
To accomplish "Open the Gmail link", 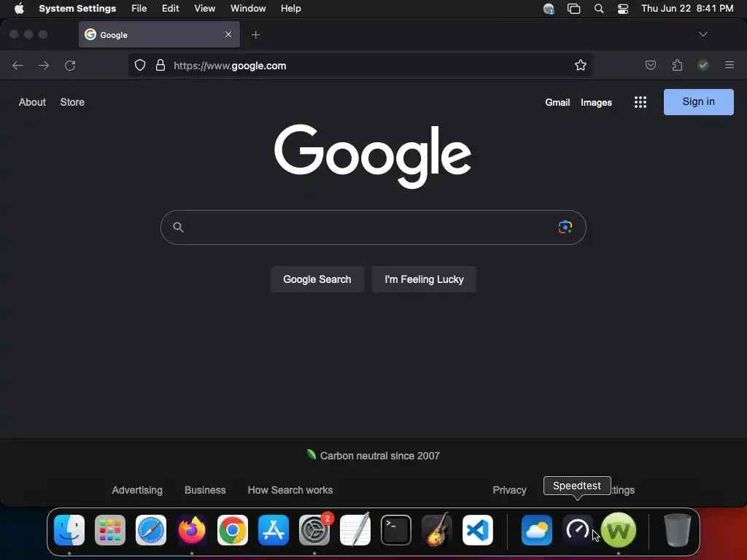I will (557, 102).
